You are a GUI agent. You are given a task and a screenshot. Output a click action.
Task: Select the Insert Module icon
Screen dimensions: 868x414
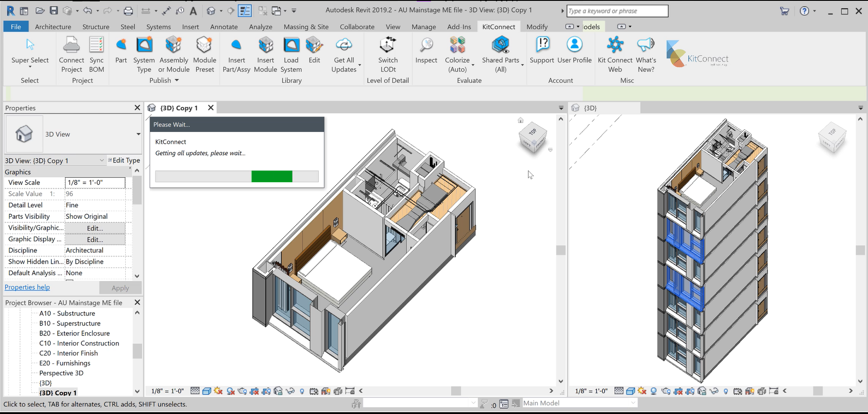(265, 45)
